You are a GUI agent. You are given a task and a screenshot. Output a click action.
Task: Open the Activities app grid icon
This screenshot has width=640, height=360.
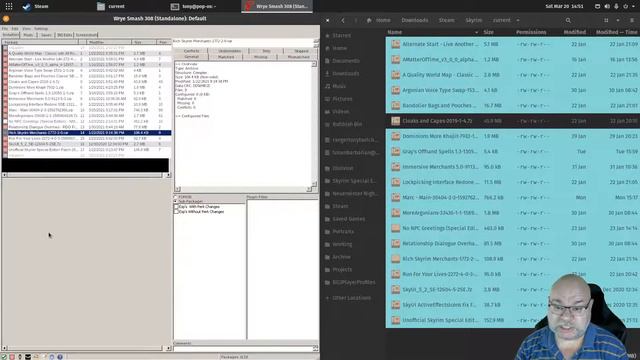tap(9, 6)
